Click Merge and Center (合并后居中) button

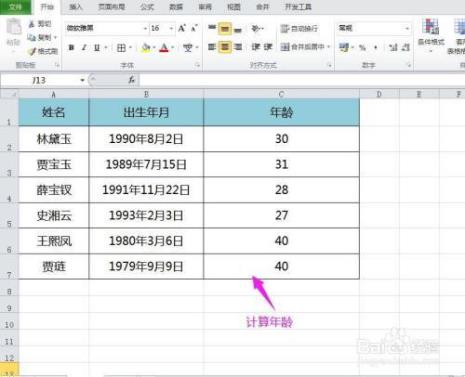pos(302,47)
